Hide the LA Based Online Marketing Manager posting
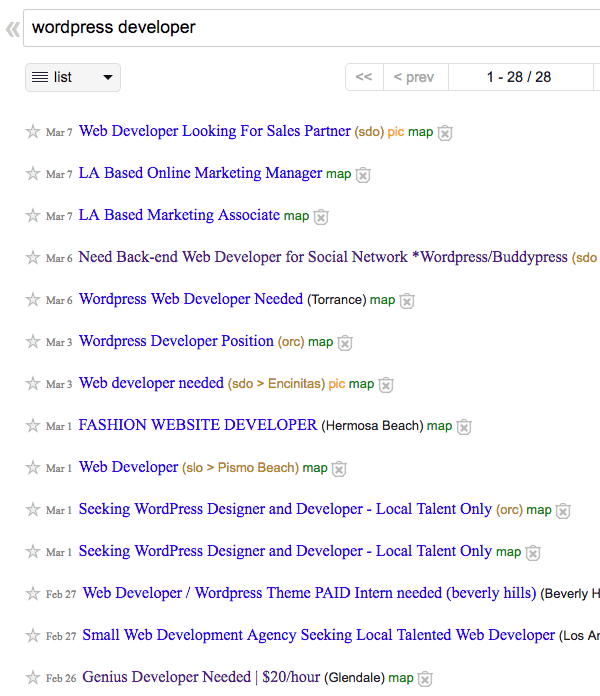Viewport: 600px width, 696px height. coord(363,175)
